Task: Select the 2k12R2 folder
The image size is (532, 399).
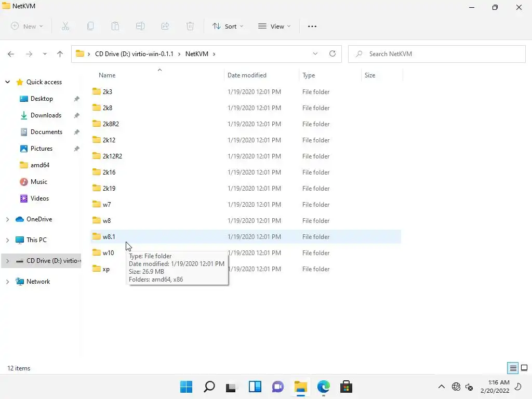Action: click(246, 156)
